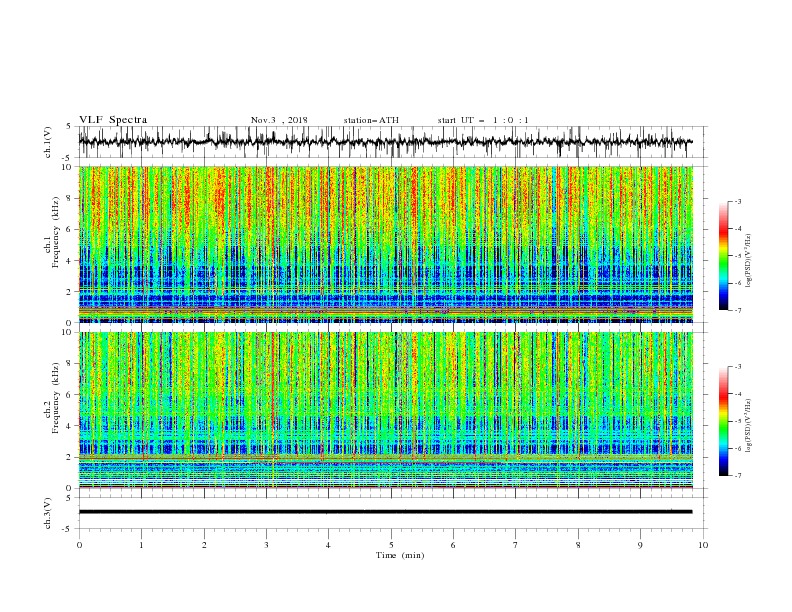This screenshot has width=792, height=612.
Task: Click time axis tick label "1"
Action: click(141, 545)
